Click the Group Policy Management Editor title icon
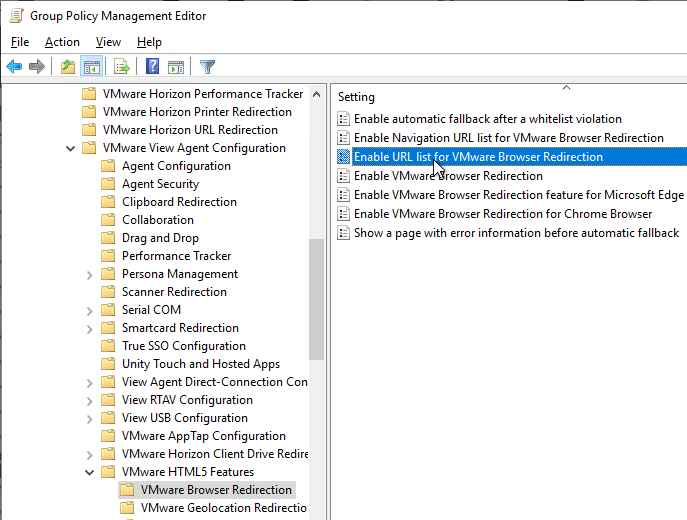 [x=16, y=16]
